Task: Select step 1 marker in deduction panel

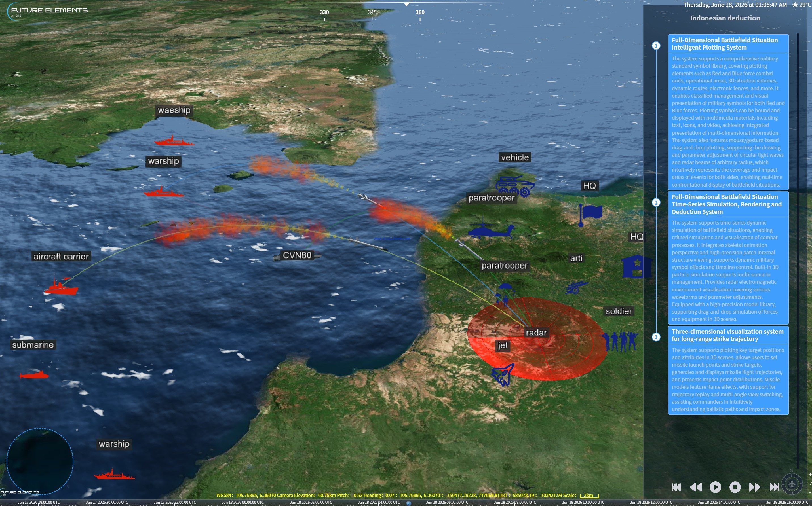Action: [656, 46]
